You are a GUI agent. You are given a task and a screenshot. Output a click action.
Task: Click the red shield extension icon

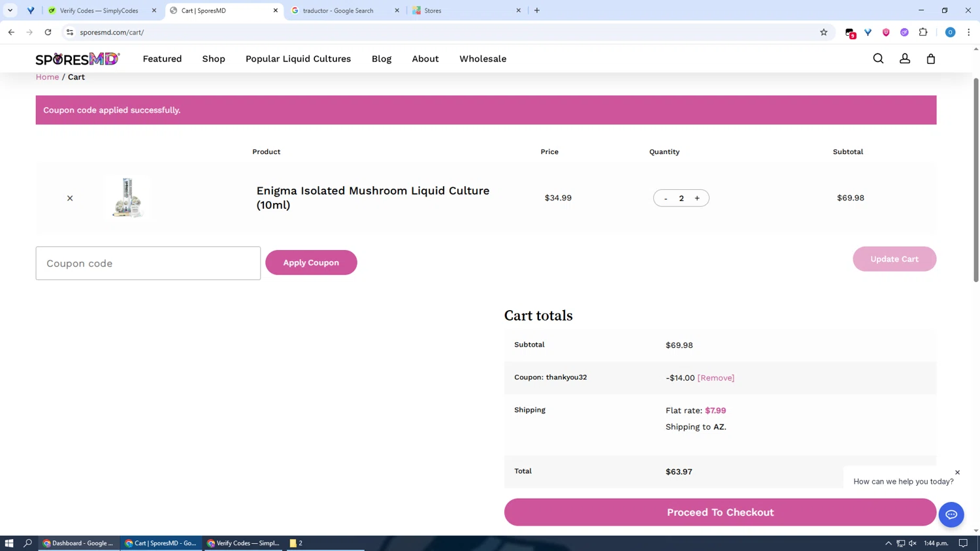tap(886, 32)
